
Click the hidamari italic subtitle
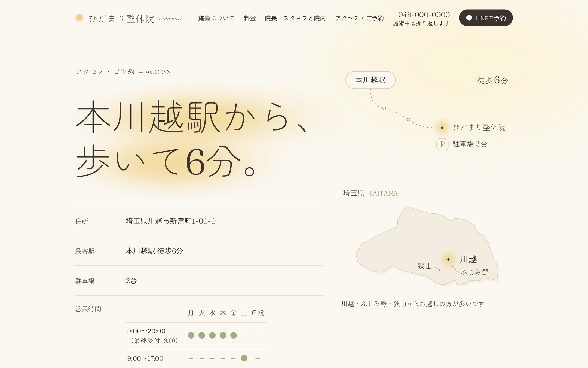click(x=171, y=18)
